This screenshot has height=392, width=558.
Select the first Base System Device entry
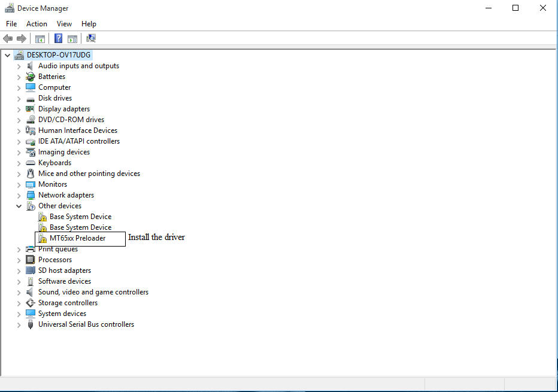click(x=80, y=217)
